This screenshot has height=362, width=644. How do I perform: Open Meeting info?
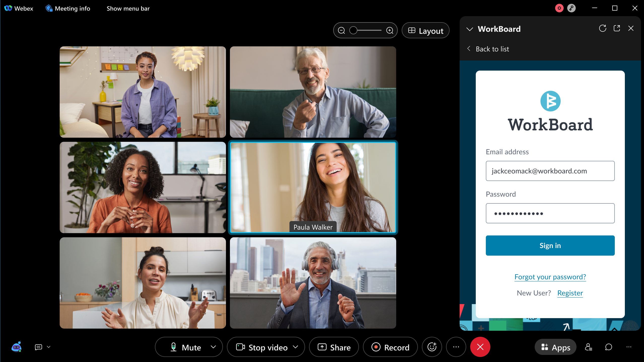coord(68,8)
